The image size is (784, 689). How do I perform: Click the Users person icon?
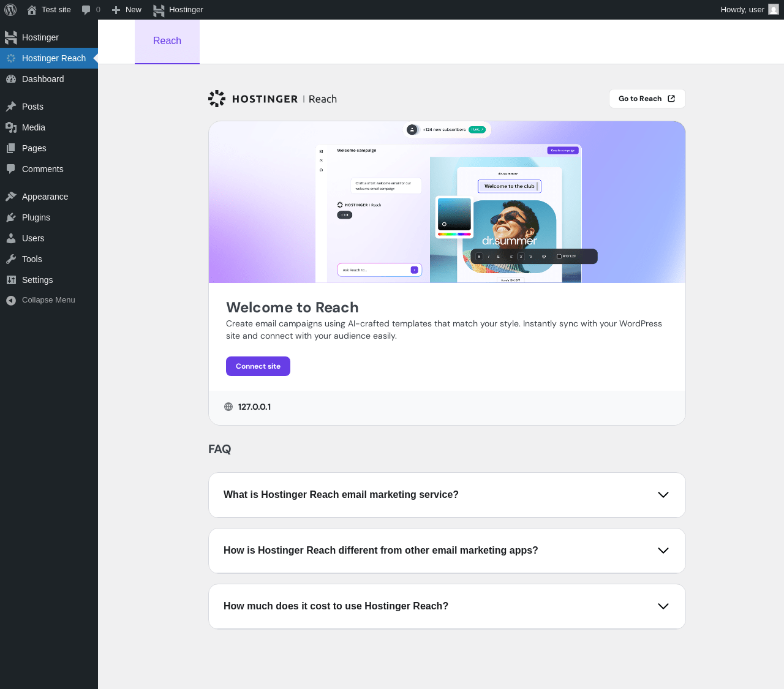coord(11,238)
